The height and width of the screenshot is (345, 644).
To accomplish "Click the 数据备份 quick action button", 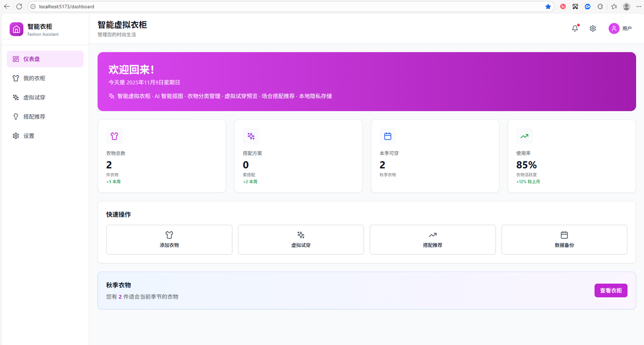I will [565, 239].
